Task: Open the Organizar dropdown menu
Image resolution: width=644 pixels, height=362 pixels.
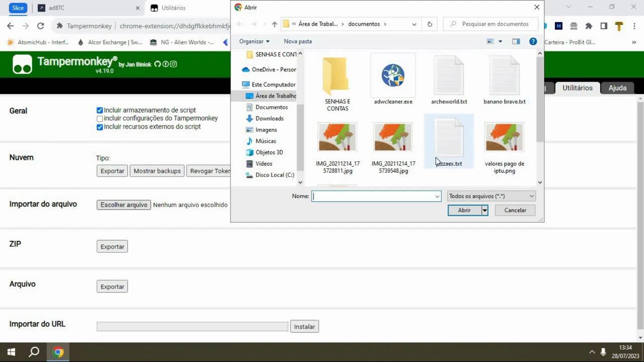Action: (x=254, y=41)
